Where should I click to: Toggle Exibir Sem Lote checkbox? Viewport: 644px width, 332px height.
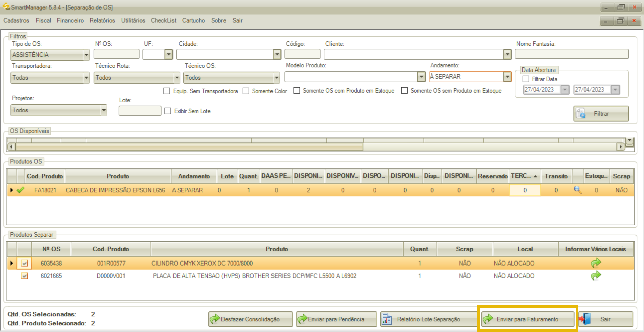168,111
